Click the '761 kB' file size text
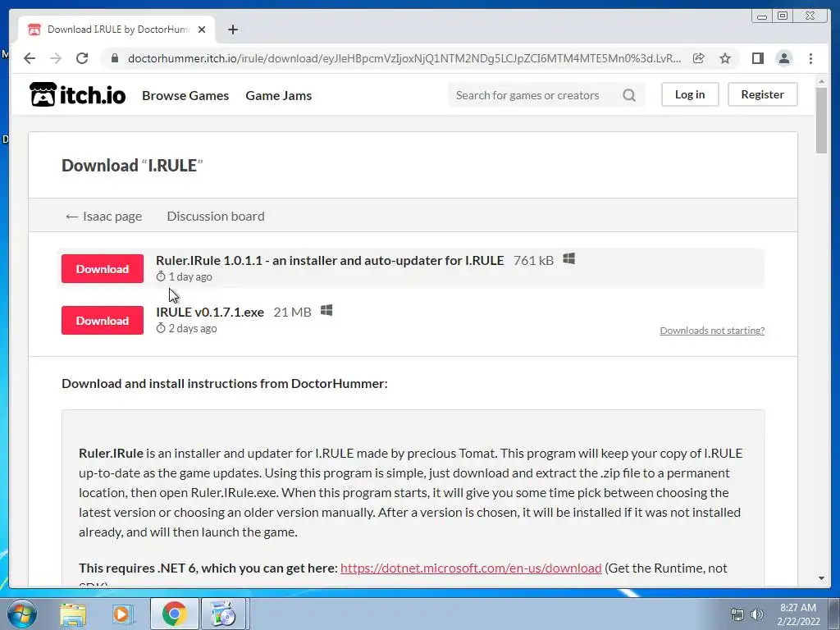 pyautogui.click(x=533, y=260)
